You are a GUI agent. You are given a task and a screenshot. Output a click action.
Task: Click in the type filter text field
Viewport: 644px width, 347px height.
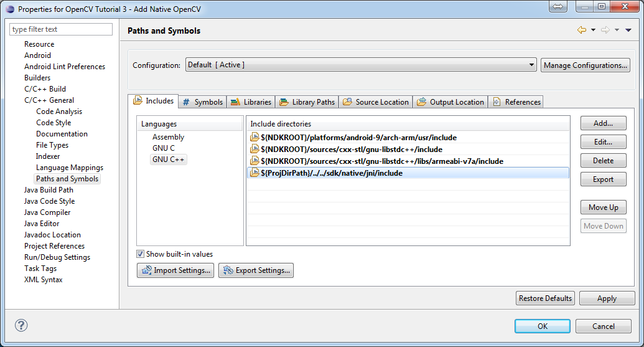click(x=61, y=29)
